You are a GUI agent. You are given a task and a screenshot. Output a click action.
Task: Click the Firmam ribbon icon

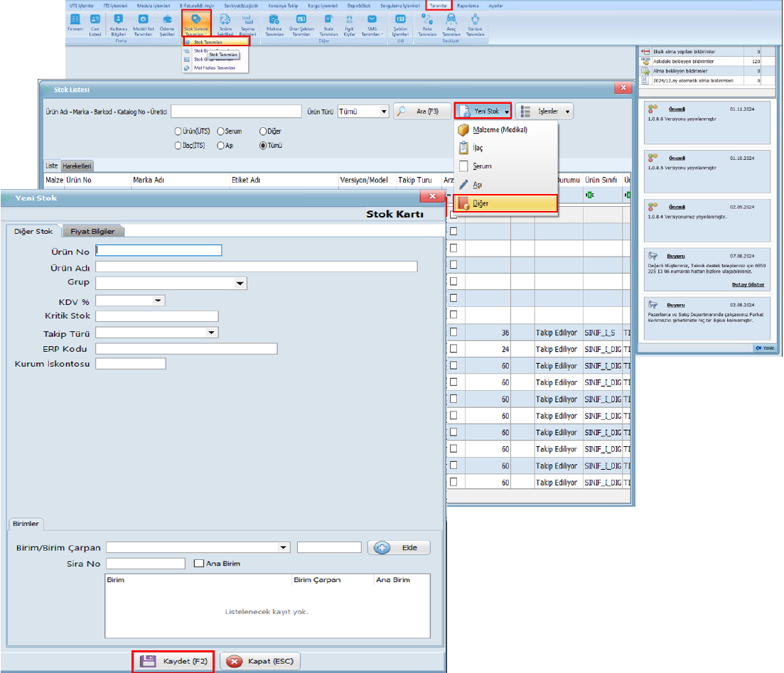click(75, 23)
